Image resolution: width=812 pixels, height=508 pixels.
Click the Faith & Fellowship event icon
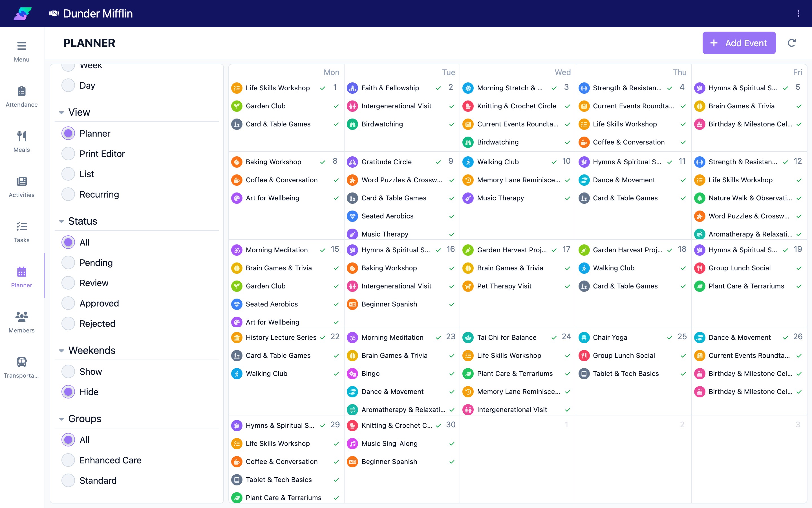352,88
